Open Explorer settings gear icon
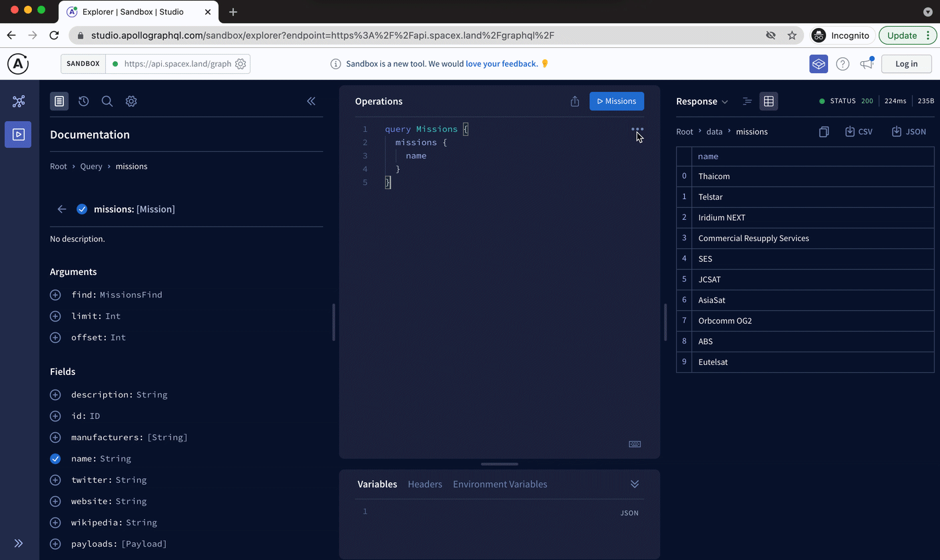This screenshot has height=560, width=940. 131,101
